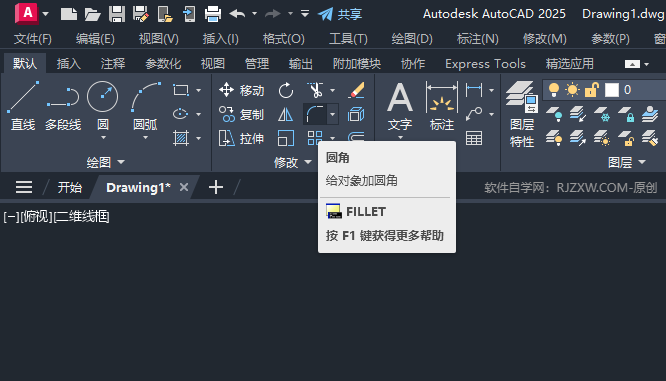Open the Hatch tool dropdown arrow
666x381 pixels.
[x=198, y=138]
